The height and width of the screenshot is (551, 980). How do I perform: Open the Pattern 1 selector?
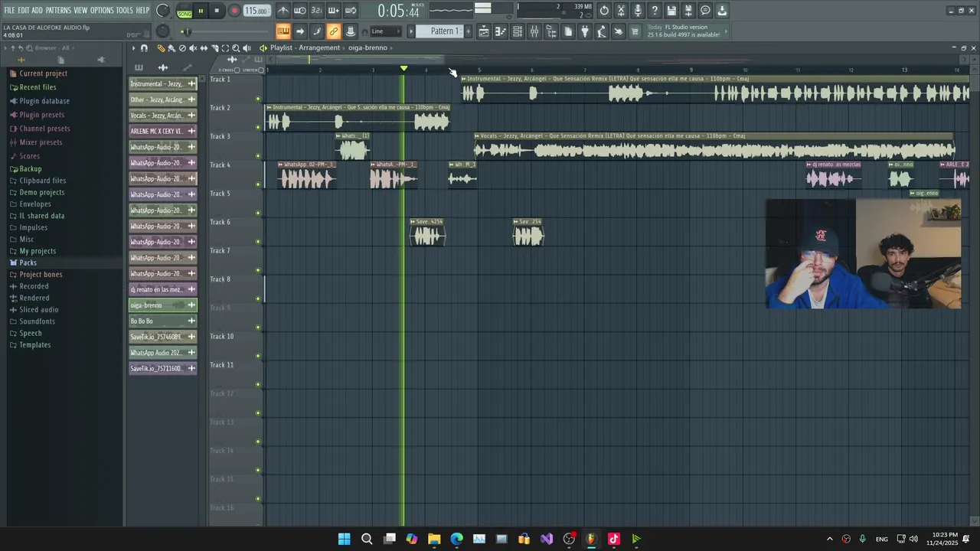pyautogui.click(x=443, y=31)
